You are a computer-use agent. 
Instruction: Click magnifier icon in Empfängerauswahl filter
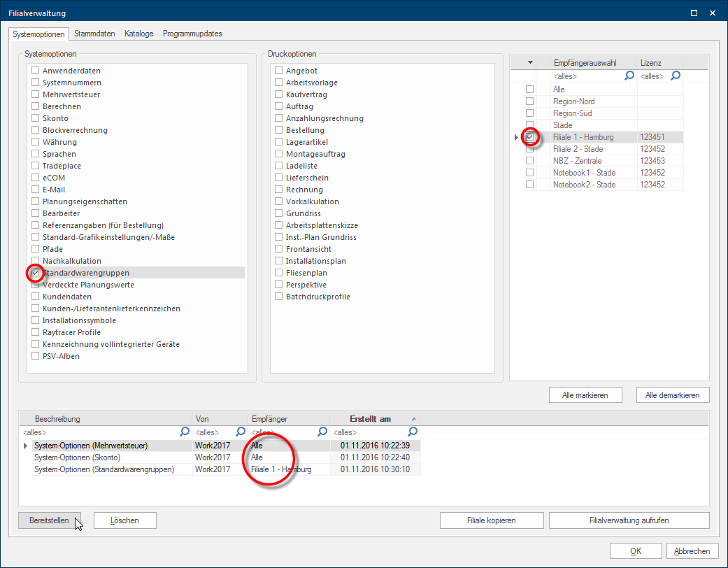[x=629, y=76]
